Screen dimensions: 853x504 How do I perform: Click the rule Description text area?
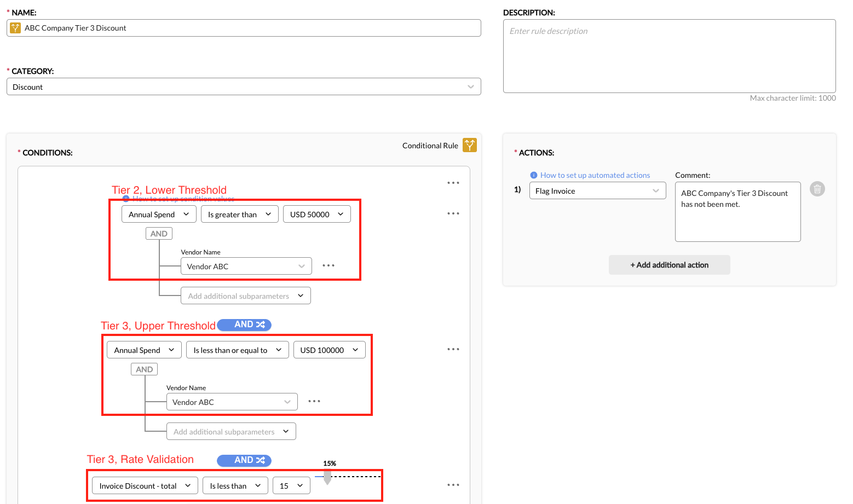[669, 56]
